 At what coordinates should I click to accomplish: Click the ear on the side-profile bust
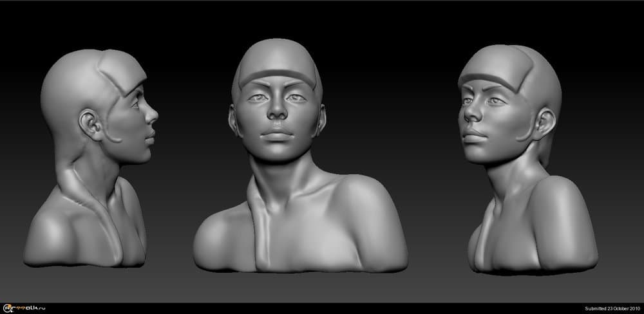(x=90, y=124)
